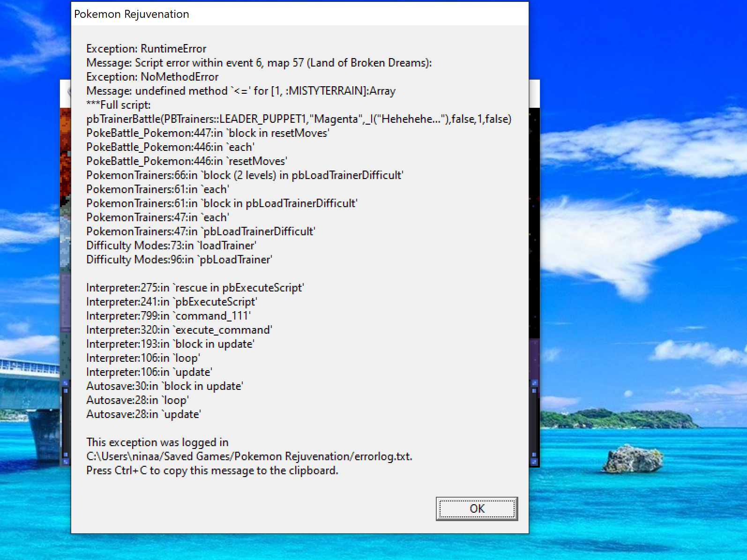Click 'PokeBattle_Pokemon:447:in block in resetMoves' line
The height and width of the screenshot is (560, 747).
point(208,133)
